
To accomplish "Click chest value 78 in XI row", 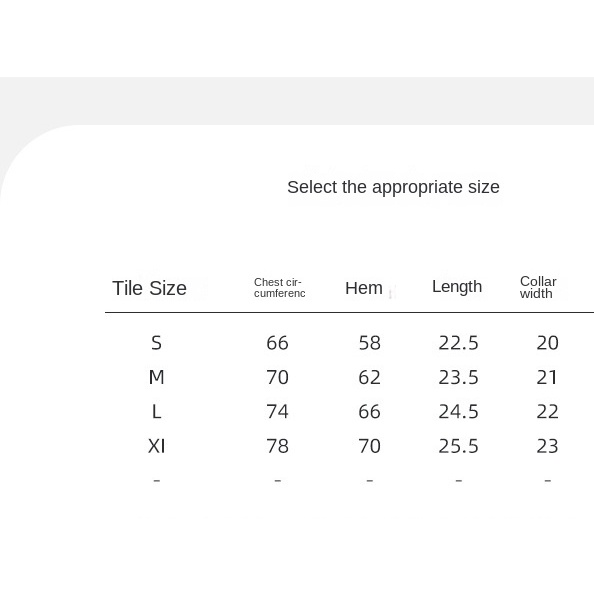I will 277,446.
